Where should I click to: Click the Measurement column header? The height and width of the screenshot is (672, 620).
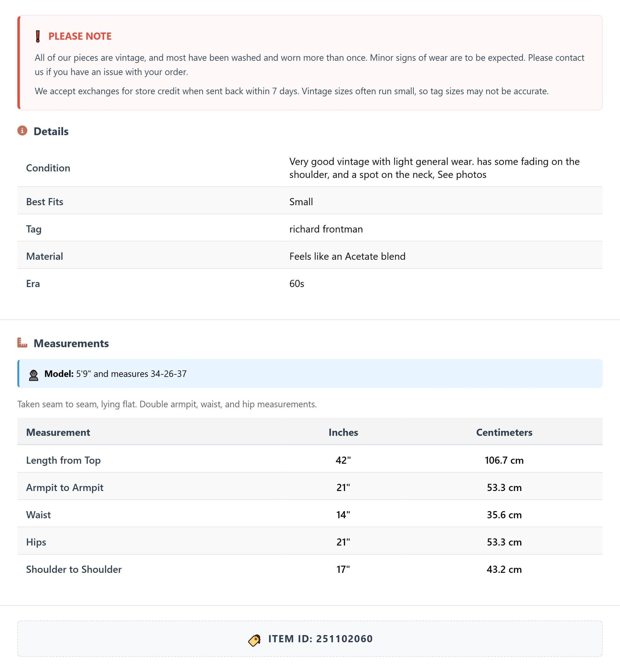coord(58,432)
